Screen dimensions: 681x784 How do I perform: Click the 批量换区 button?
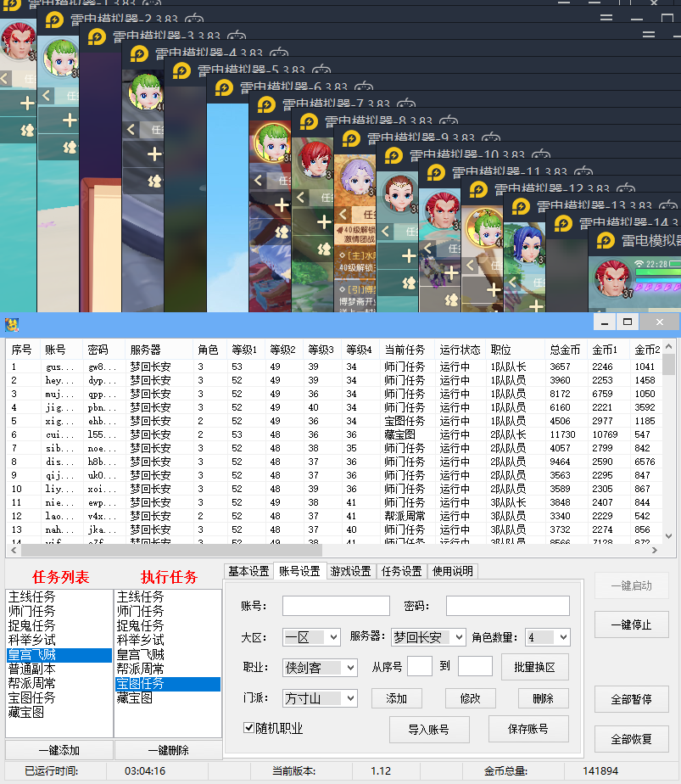point(534,667)
